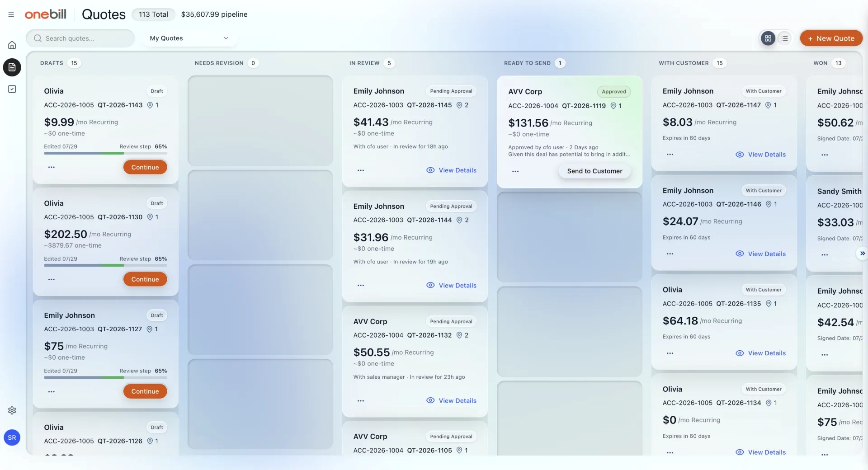Click search magnifier icon
868x470 pixels.
[38, 38]
